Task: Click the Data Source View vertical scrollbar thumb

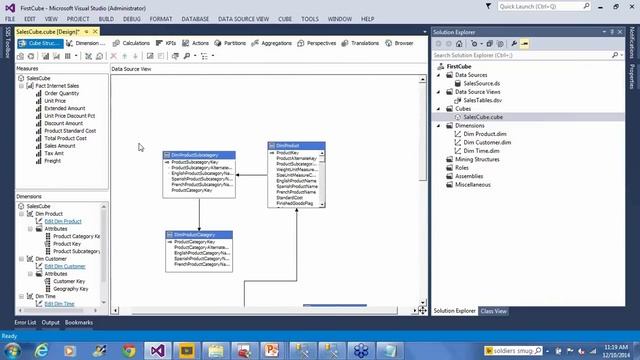Action: point(422,132)
